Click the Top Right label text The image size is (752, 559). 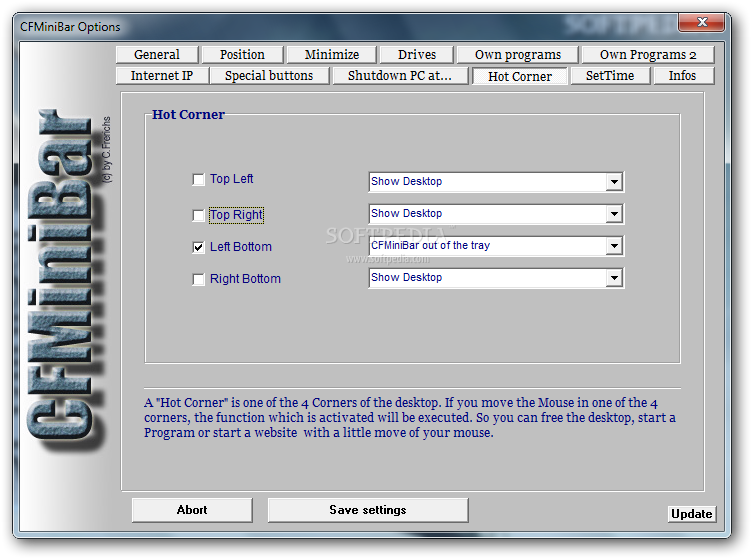(x=236, y=215)
